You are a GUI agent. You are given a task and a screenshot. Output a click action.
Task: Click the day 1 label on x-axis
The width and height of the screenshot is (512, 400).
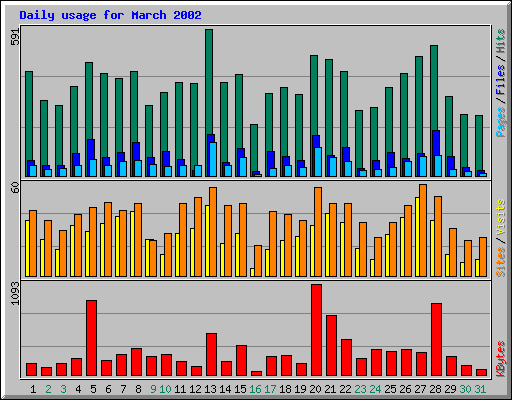click(33, 389)
